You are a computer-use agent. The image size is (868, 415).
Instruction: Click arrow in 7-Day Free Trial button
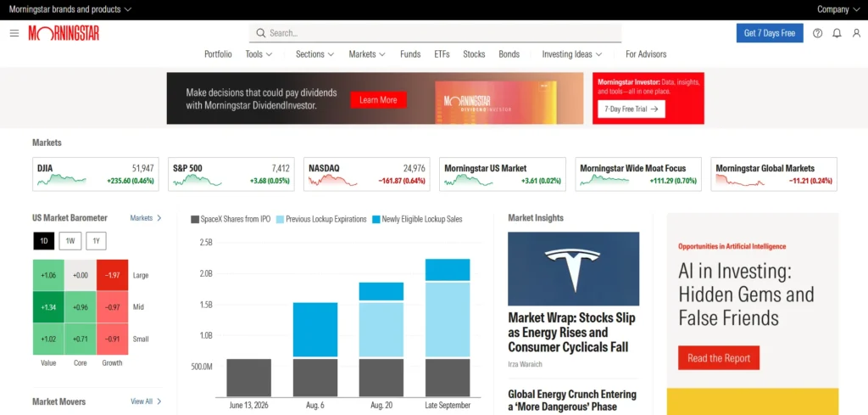(x=654, y=109)
